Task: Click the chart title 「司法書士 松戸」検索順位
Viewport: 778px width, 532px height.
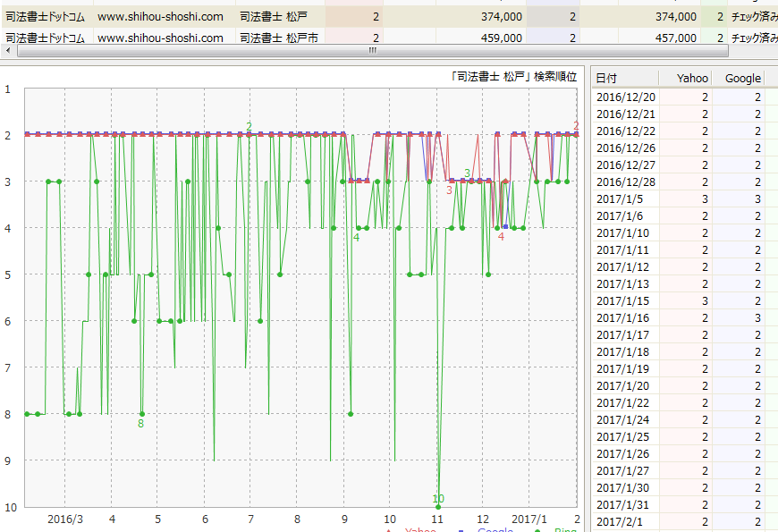Action: coord(513,76)
